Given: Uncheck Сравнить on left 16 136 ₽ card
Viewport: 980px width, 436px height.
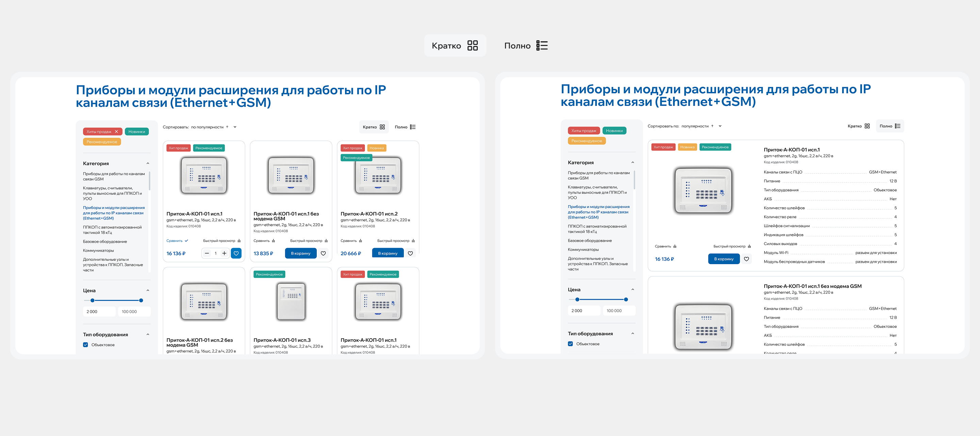Looking at the screenshot, I should [x=177, y=241].
